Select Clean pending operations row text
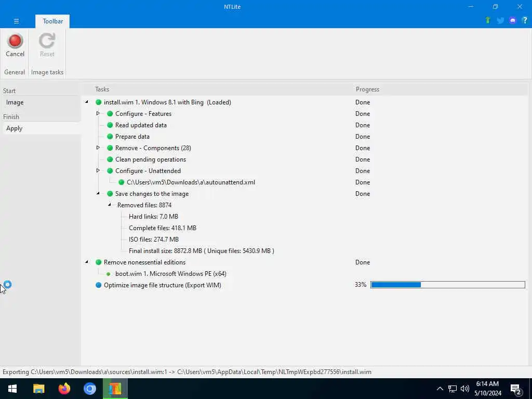Viewport: 532px width, 399px height. [151, 159]
